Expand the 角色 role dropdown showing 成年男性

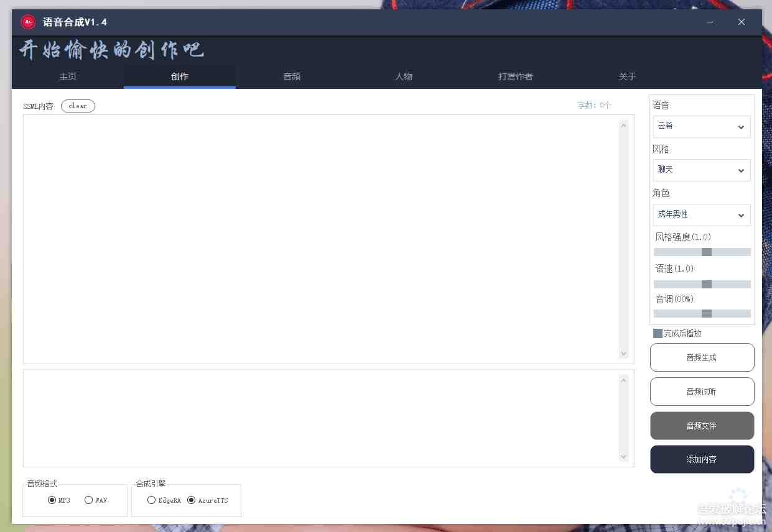(701, 214)
